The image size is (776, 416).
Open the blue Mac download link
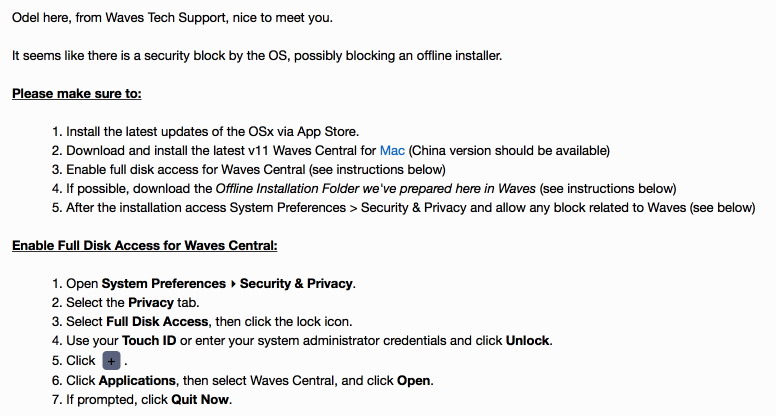pyautogui.click(x=392, y=150)
